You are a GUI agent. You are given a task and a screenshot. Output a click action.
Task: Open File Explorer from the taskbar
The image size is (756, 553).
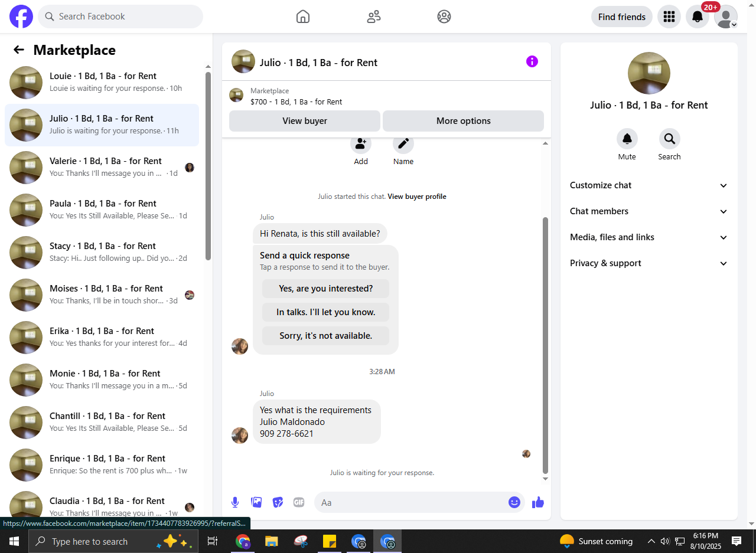(x=271, y=541)
